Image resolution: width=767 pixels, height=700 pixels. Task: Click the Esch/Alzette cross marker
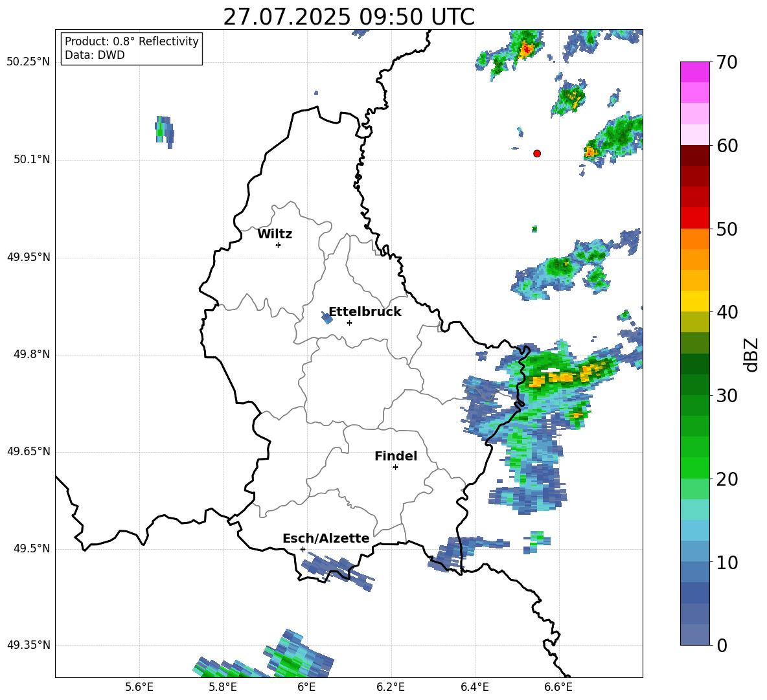[x=303, y=549]
